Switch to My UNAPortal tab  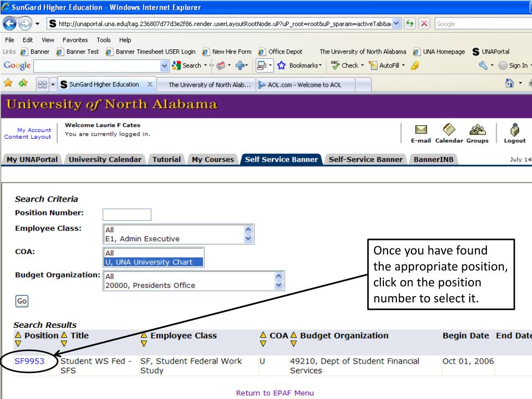(x=32, y=159)
